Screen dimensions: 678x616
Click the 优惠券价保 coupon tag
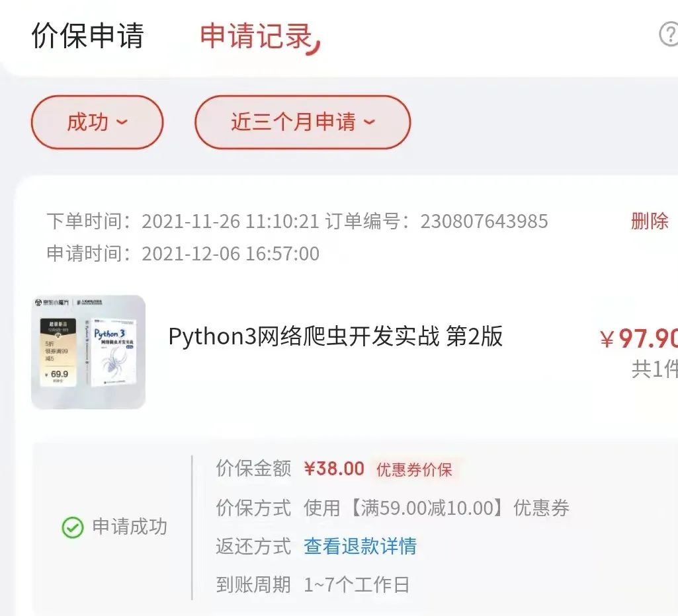pos(414,469)
